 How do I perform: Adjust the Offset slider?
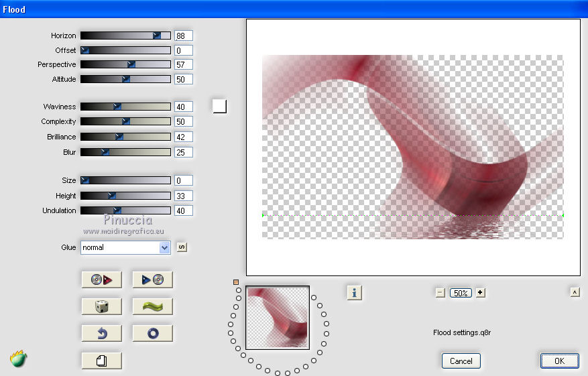125,50
